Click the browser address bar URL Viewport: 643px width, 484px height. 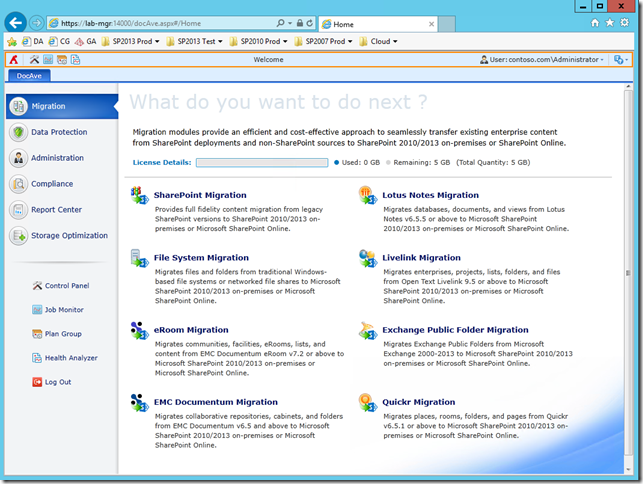tap(131, 23)
